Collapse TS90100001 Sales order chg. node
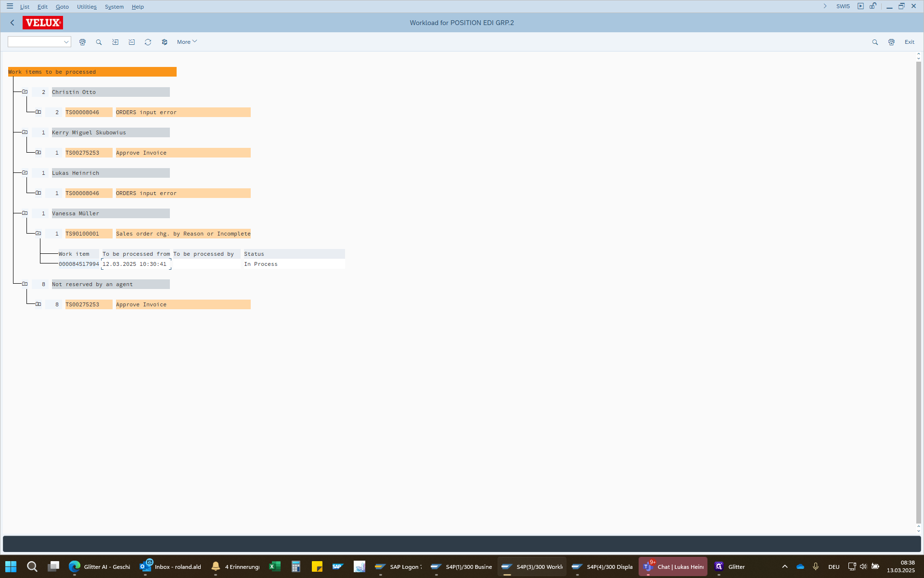 tap(38, 234)
